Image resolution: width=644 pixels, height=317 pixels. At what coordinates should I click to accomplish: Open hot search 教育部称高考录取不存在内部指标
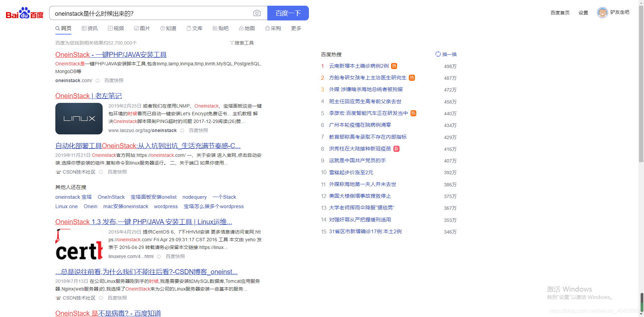pos(368,137)
